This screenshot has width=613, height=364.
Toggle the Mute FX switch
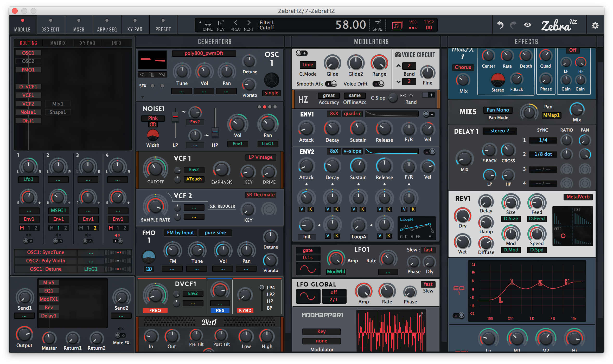tap(120, 335)
